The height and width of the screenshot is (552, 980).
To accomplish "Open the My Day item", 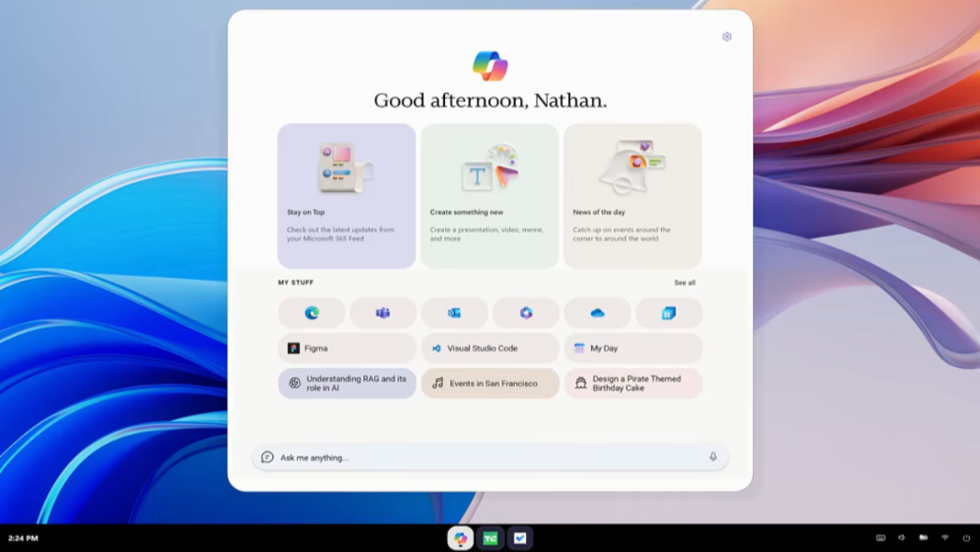I will coord(633,348).
